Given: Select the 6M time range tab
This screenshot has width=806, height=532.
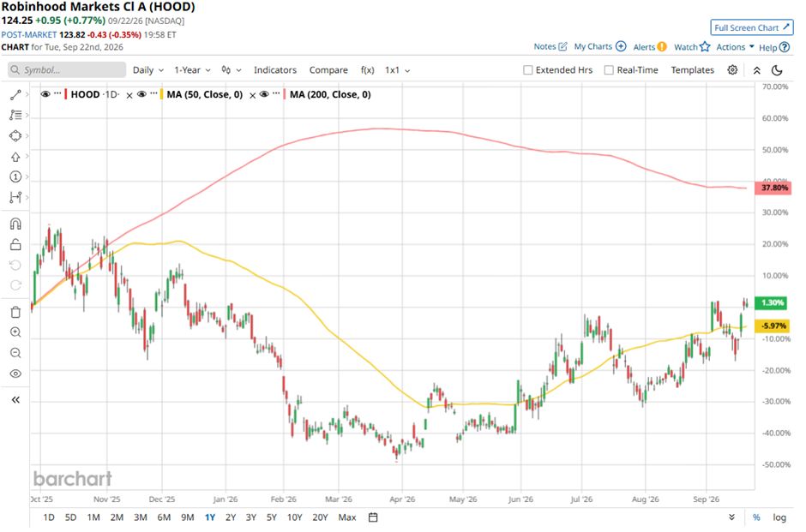Looking at the screenshot, I should pos(164,517).
